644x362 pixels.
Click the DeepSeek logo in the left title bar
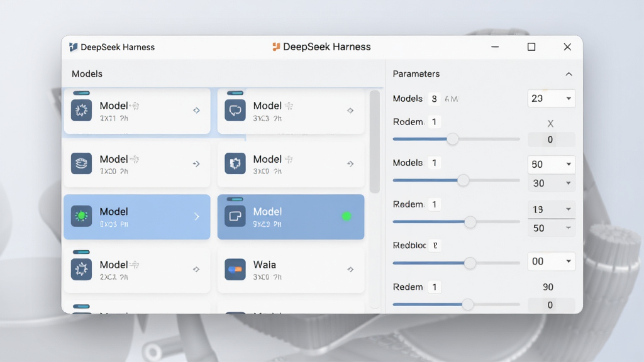click(73, 47)
